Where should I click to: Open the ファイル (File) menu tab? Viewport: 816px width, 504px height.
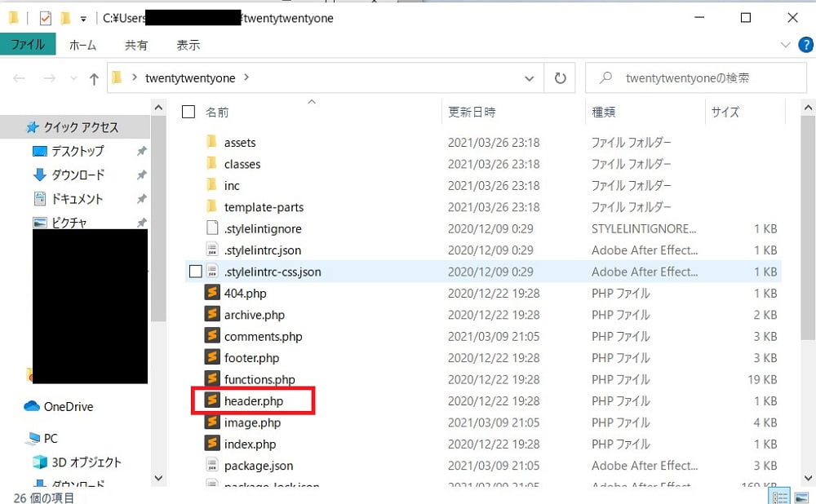coord(29,45)
